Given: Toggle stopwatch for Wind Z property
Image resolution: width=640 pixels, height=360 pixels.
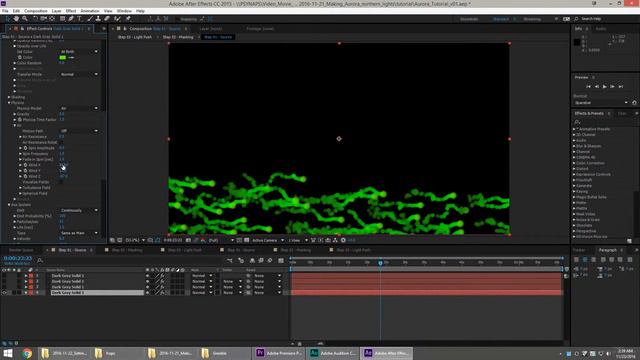Looking at the screenshot, I should pyautogui.click(x=25, y=176).
